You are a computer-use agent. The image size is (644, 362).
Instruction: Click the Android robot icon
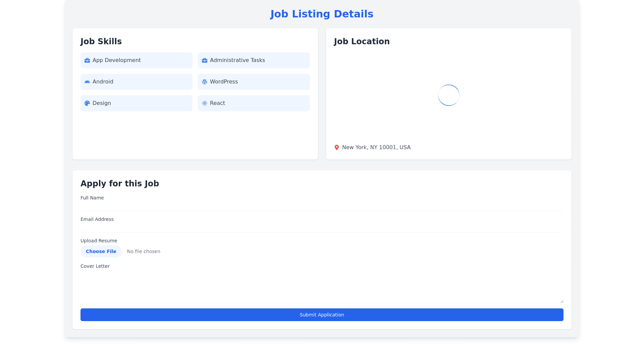pyautogui.click(x=87, y=82)
